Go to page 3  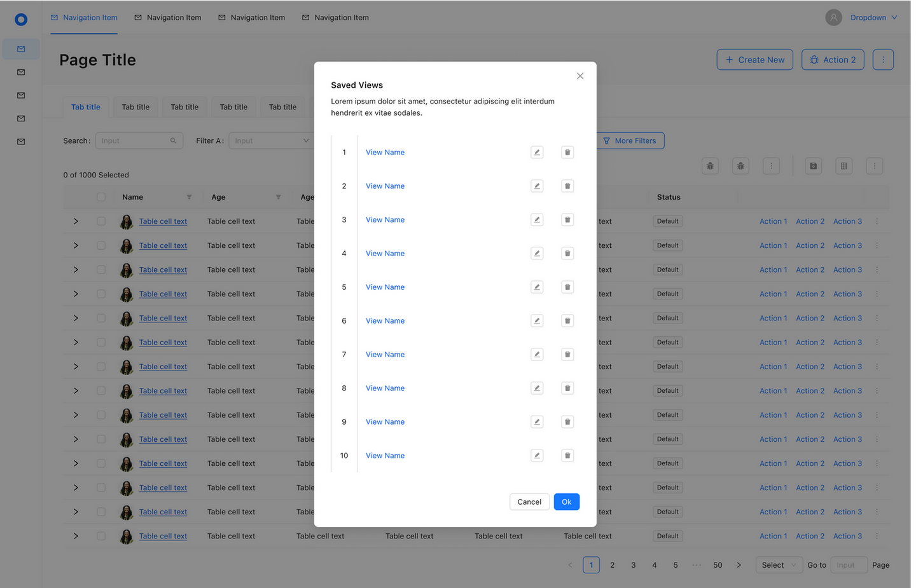pyautogui.click(x=633, y=565)
